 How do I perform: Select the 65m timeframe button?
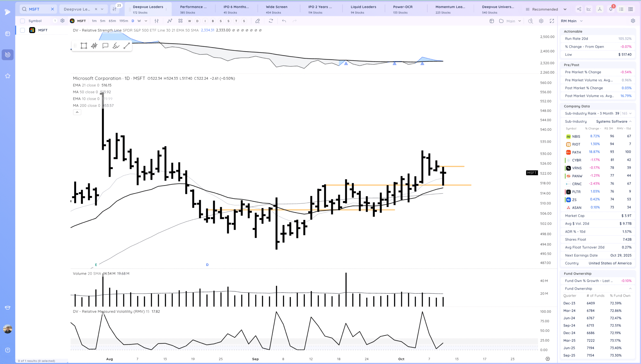tap(112, 21)
